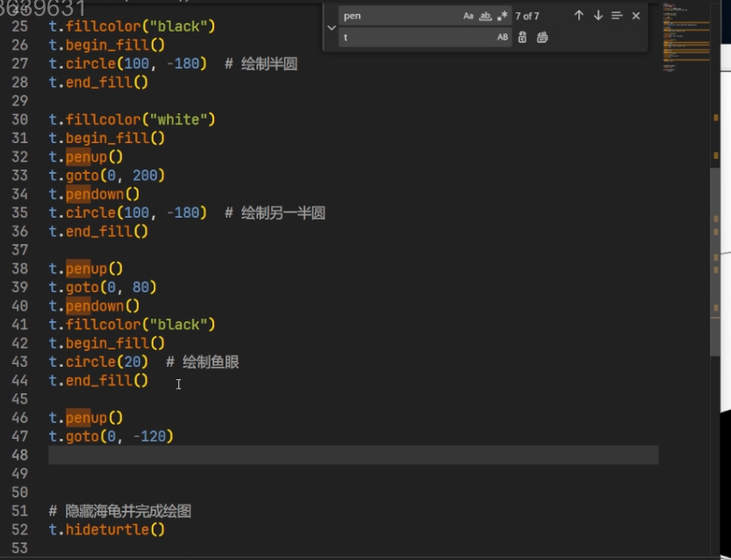This screenshot has width=731, height=560.
Task: Click t.hideturtle() on line 52
Action: coord(106,529)
